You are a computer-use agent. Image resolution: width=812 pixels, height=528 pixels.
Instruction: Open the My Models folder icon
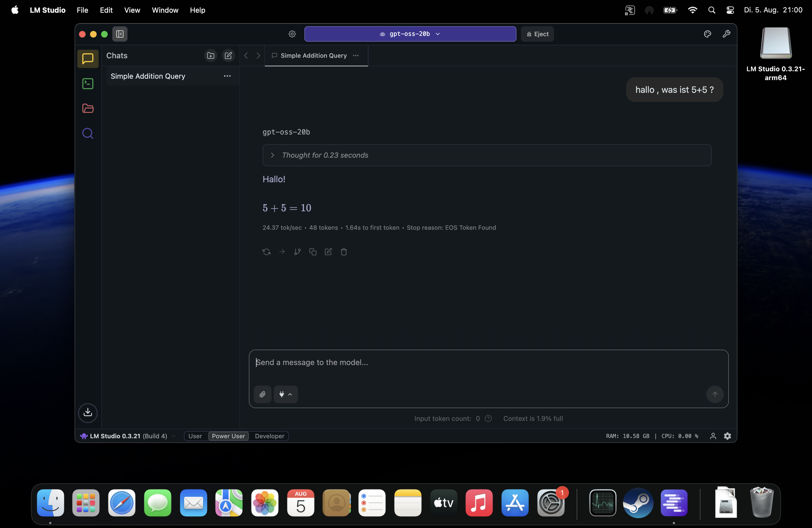[88, 109]
